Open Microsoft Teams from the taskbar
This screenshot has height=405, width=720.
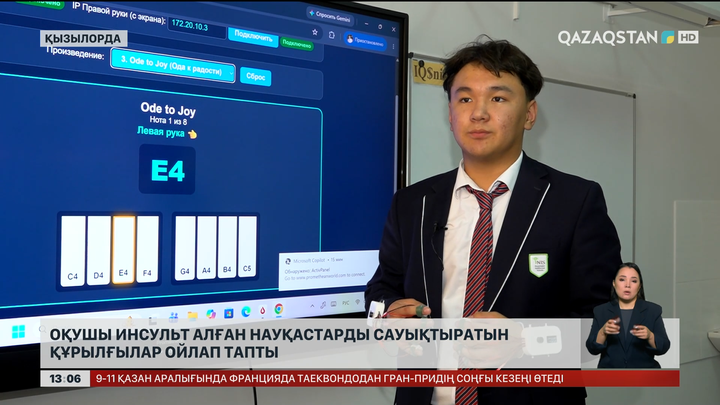(174, 316)
